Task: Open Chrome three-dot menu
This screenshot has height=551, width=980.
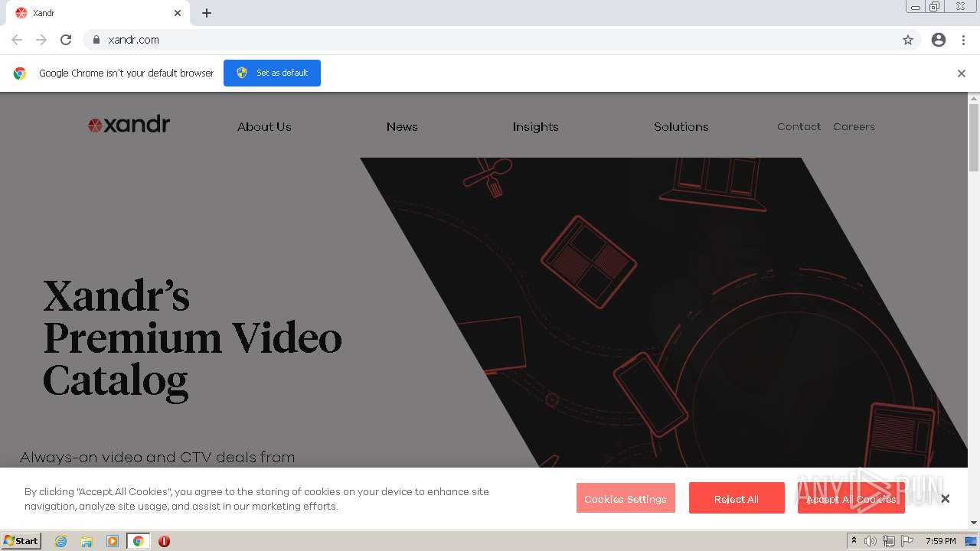Action: 963,40
